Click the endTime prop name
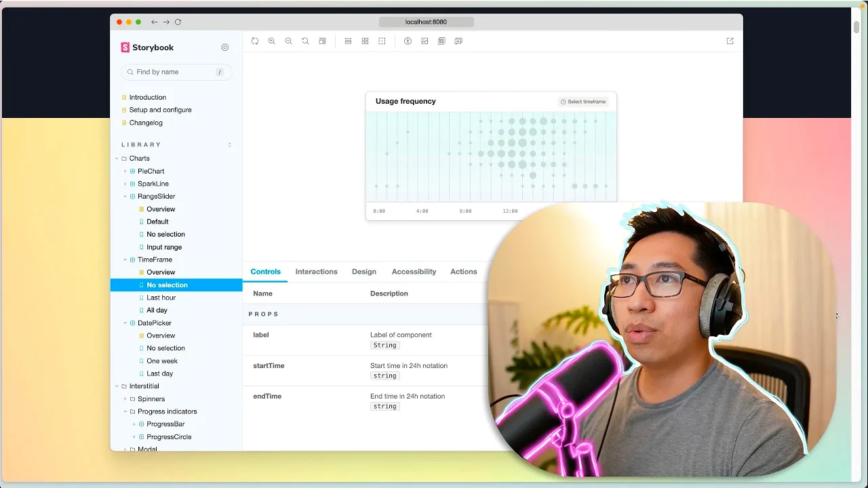This screenshot has height=488, width=868. click(x=267, y=396)
